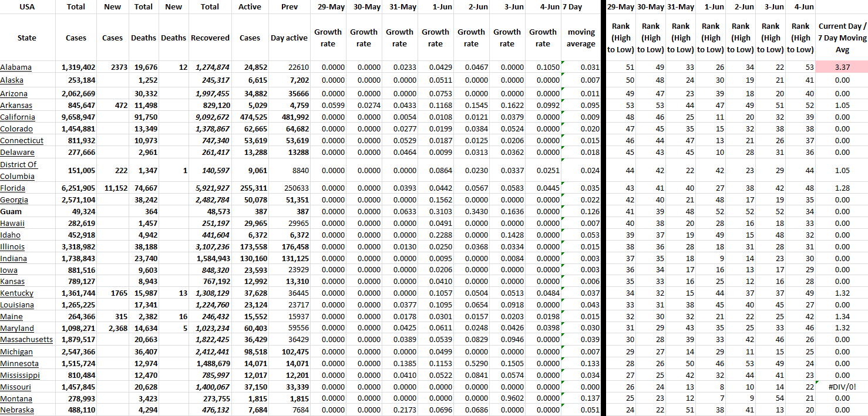Screen dimensions: 868x416
Task: Select the Massachusetts hyperlink
Action: coord(26,340)
